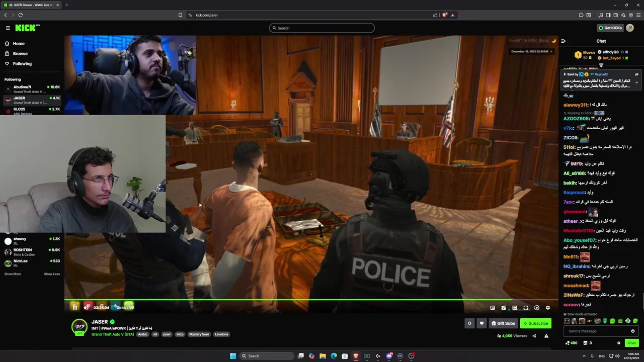Image resolution: width=644 pixels, height=362 pixels.
Task: Click the stream progress bar
Action: pyautogui.click(x=311, y=300)
